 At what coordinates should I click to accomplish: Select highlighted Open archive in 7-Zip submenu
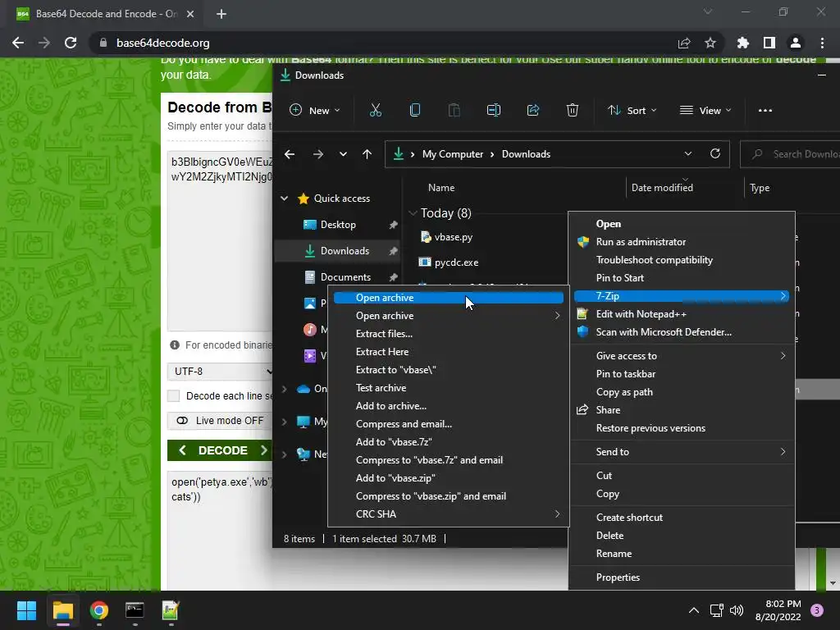point(449,297)
